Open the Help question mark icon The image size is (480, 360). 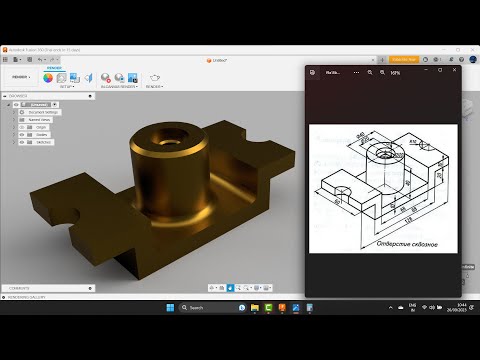point(461,60)
